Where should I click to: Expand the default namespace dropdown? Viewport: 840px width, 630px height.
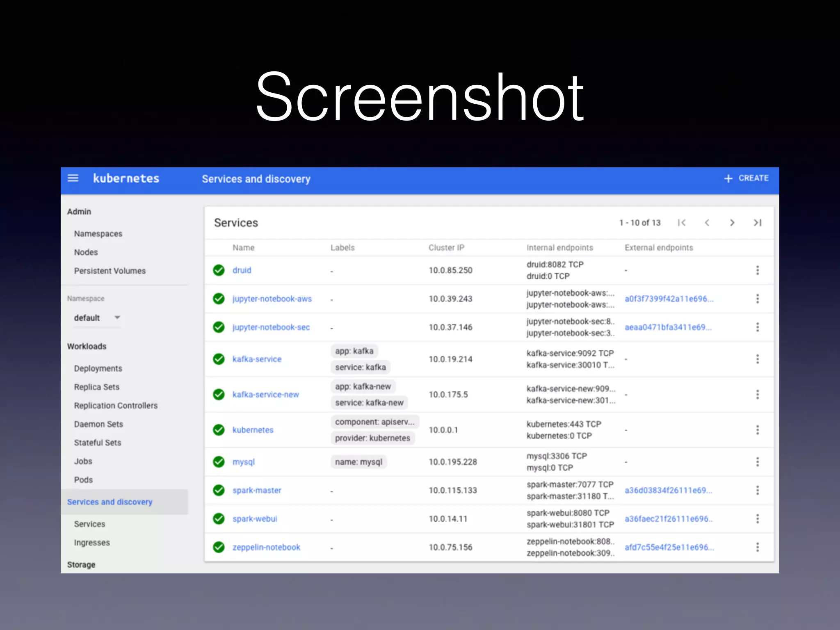[97, 318]
